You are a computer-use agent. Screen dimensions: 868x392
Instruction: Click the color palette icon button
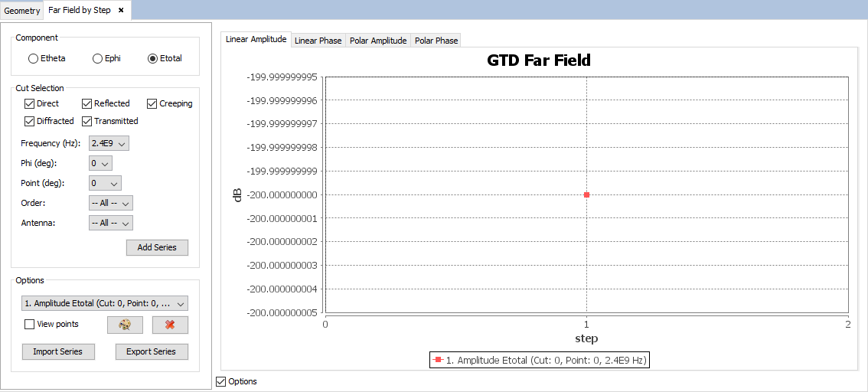coord(125,325)
